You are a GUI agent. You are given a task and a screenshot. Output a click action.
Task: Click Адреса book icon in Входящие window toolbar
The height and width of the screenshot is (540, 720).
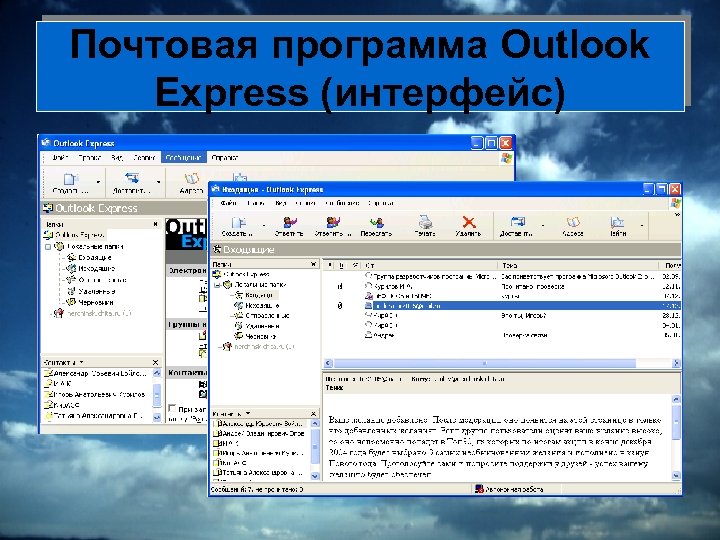tap(573, 222)
